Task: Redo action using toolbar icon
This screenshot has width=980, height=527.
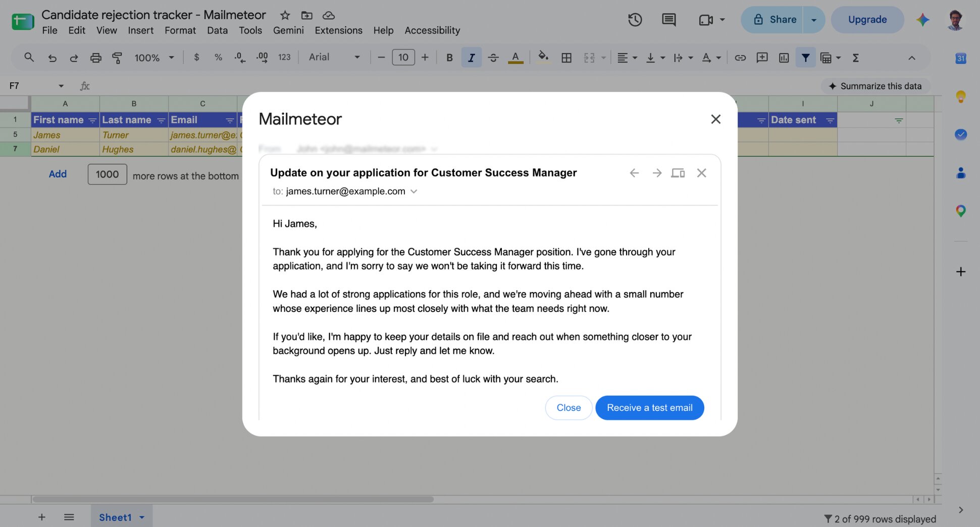Action: click(74, 58)
